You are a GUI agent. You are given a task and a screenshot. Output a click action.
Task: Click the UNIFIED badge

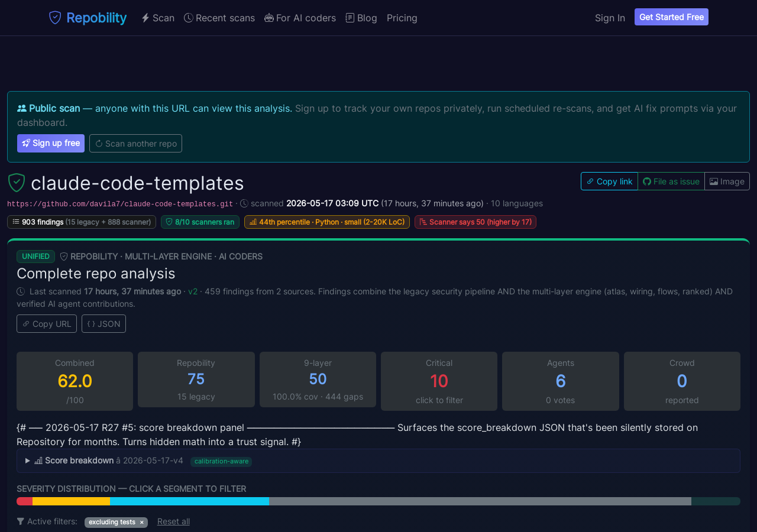coord(35,257)
